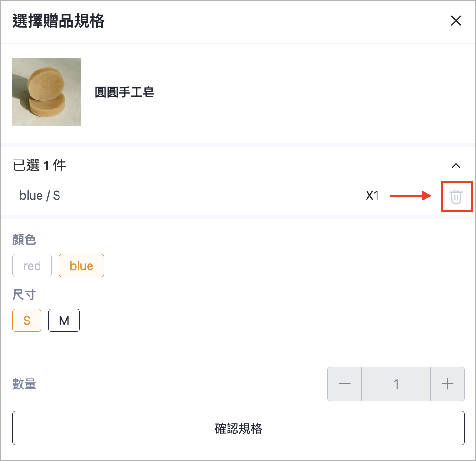Click the 尺寸 section label

click(24, 294)
